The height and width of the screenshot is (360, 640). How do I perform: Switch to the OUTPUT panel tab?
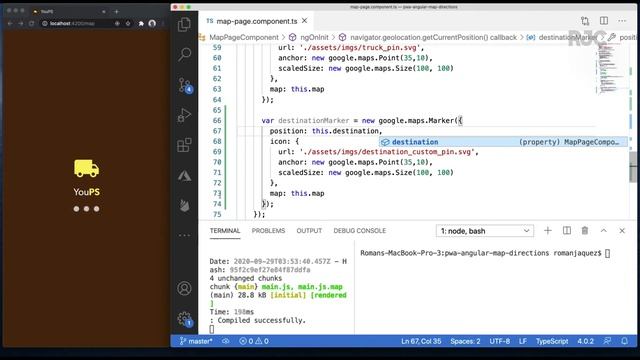pyautogui.click(x=309, y=231)
